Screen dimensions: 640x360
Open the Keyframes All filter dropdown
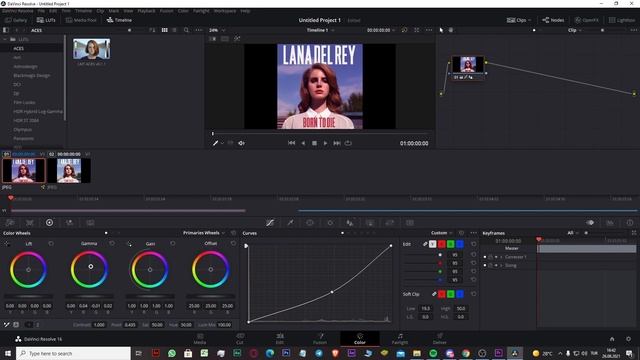point(573,233)
